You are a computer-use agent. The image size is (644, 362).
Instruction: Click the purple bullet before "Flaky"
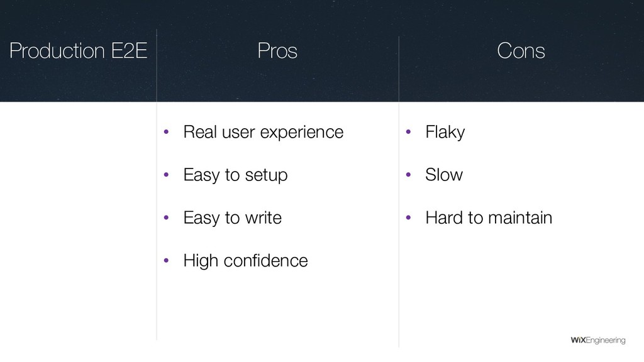[408, 132]
